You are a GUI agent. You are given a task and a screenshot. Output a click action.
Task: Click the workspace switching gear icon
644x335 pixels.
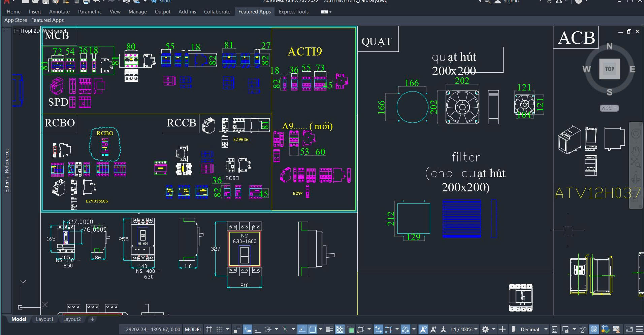pyautogui.click(x=485, y=329)
